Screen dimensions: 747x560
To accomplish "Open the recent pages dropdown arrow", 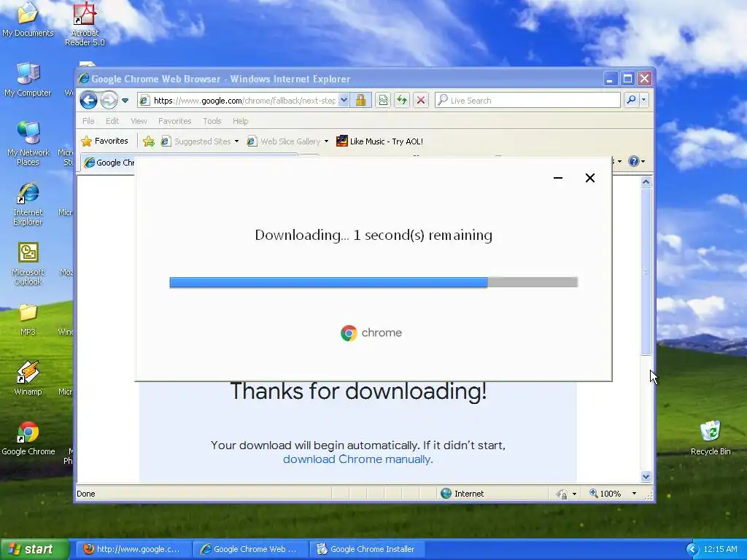I will pyautogui.click(x=125, y=101).
